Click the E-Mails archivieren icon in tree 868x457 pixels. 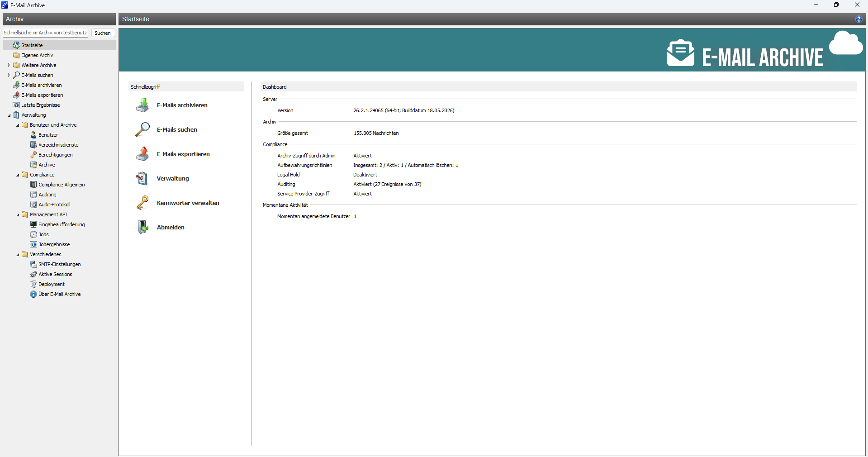(x=16, y=85)
